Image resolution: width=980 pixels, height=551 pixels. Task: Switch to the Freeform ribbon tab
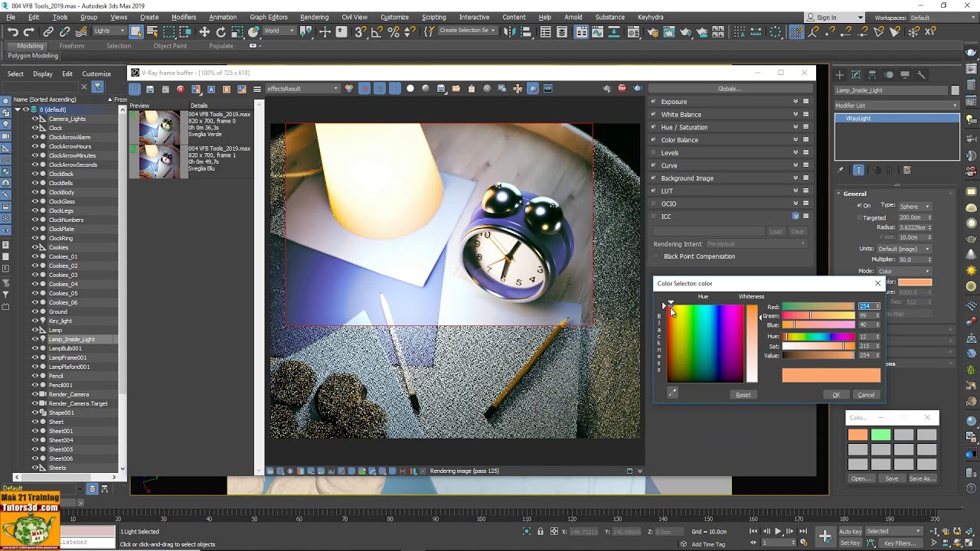[72, 46]
